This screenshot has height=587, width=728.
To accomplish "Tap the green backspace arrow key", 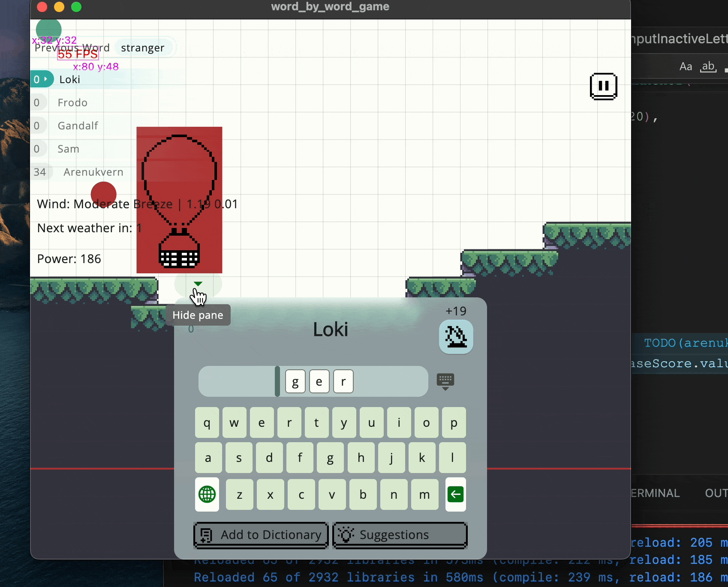I will pos(456,494).
